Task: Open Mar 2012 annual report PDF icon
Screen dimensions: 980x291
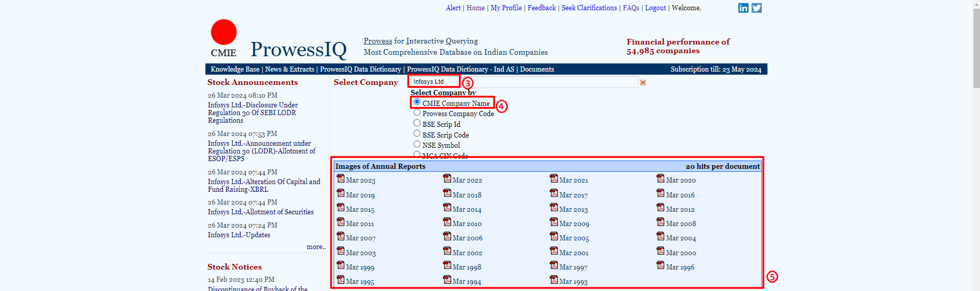Action: (x=661, y=208)
